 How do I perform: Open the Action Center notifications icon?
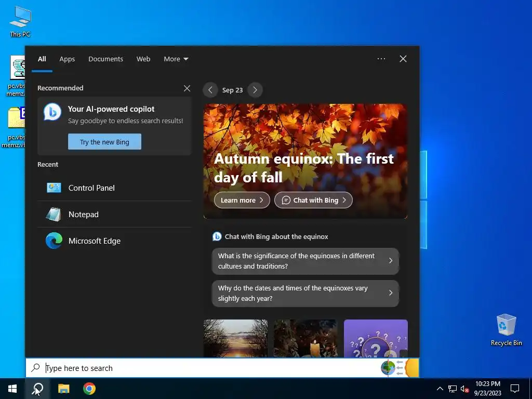[515, 389]
